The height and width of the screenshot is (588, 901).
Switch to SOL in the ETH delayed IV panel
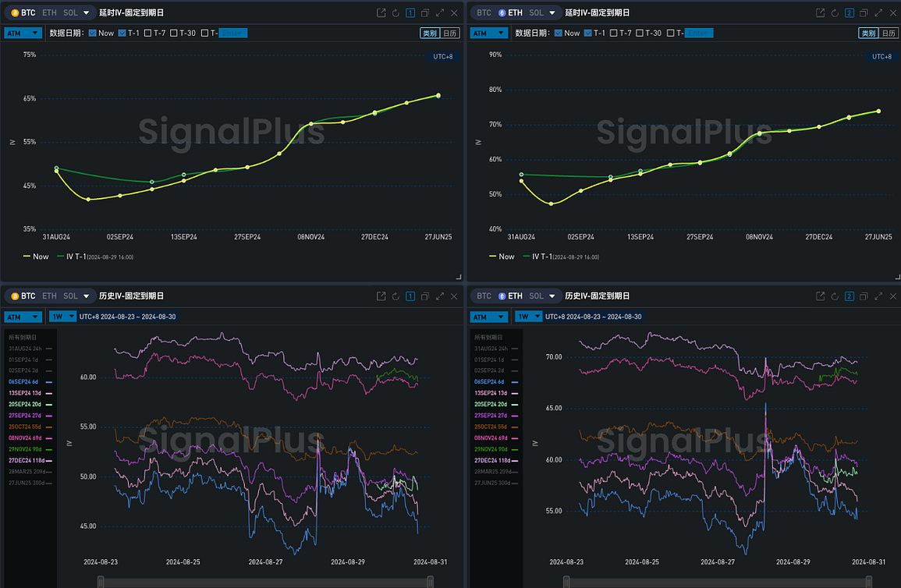[536, 13]
